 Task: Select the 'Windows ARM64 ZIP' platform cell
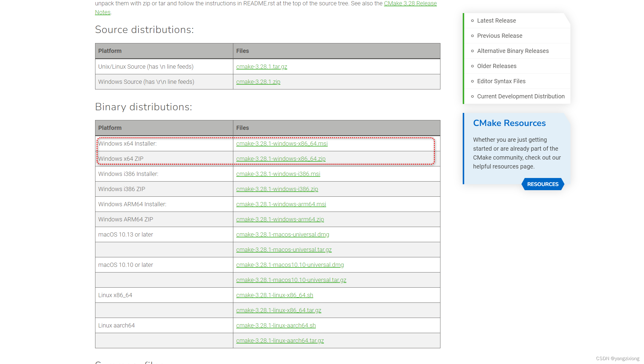coord(164,219)
